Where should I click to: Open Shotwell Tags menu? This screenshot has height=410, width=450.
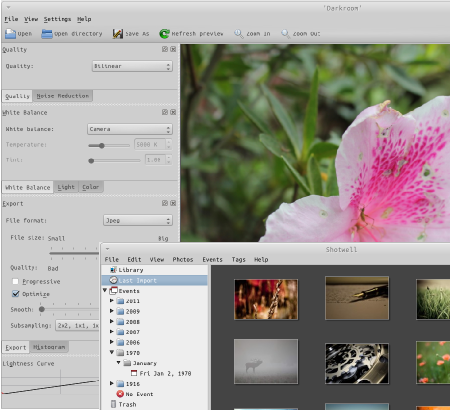pyautogui.click(x=239, y=259)
